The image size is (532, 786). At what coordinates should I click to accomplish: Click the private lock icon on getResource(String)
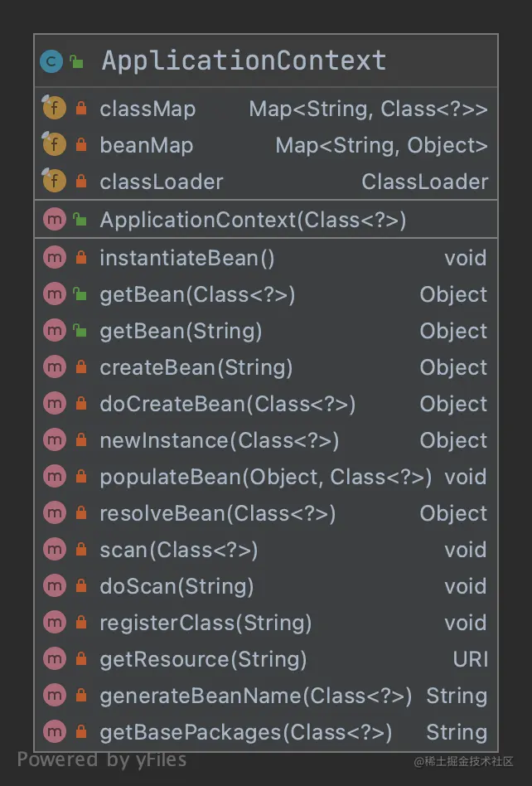(x=80, y=658)
